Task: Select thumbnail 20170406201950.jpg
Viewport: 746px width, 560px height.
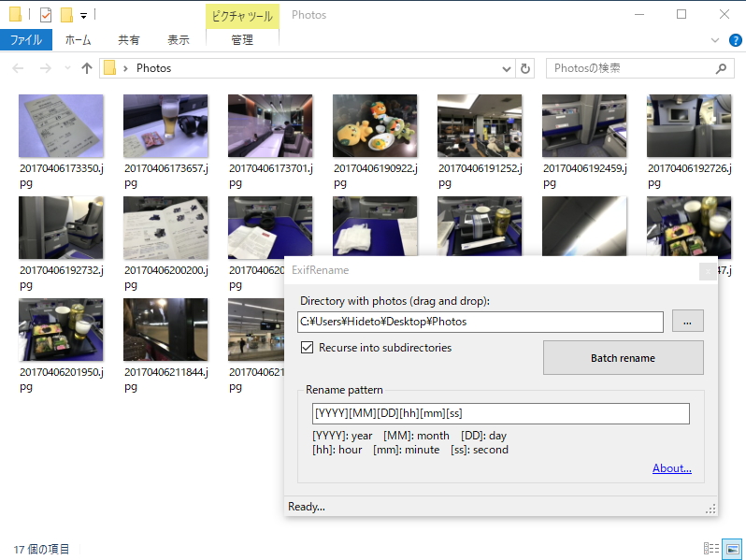Action: tap(61, 329)
